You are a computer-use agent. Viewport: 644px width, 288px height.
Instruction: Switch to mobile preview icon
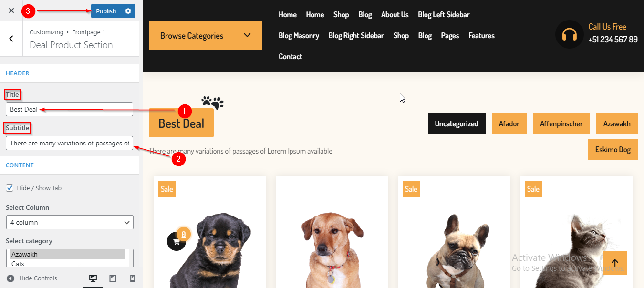tap(133, 278)
